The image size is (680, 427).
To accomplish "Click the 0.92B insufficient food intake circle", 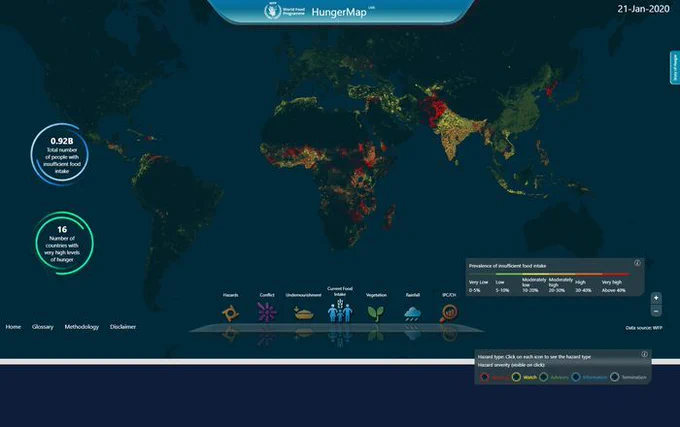I will (60, 154).
